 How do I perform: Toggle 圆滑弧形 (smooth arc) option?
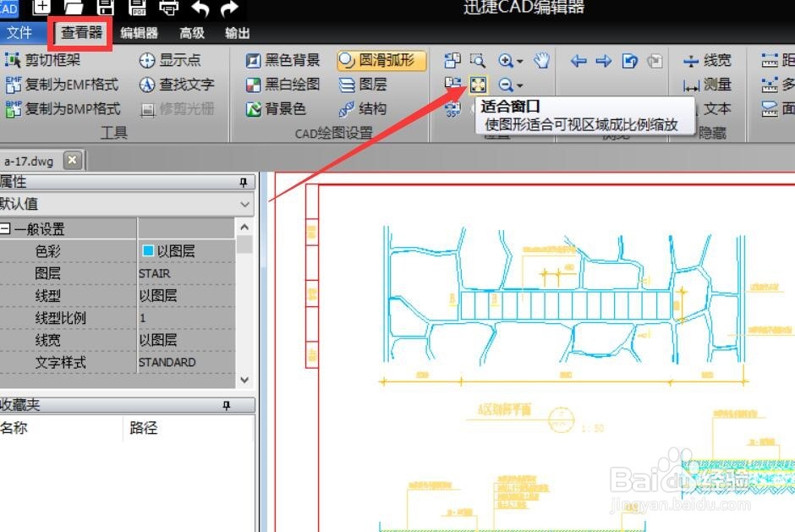[x=375, y=59]
